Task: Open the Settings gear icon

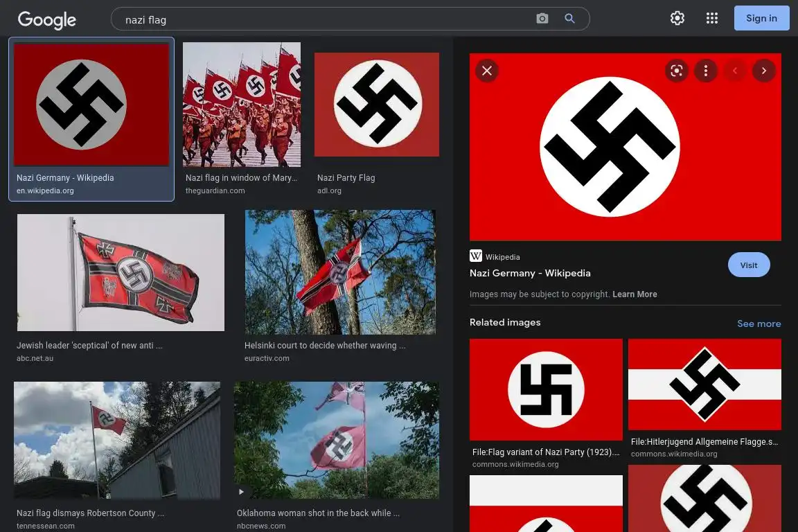Action: 677,18
